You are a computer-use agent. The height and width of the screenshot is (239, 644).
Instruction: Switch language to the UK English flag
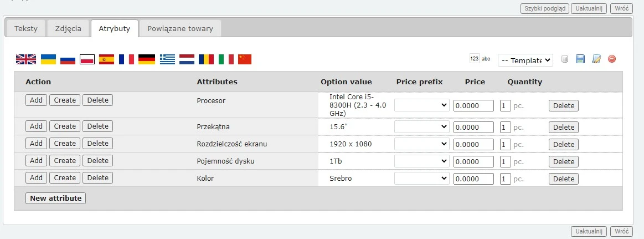coord(25,59)
